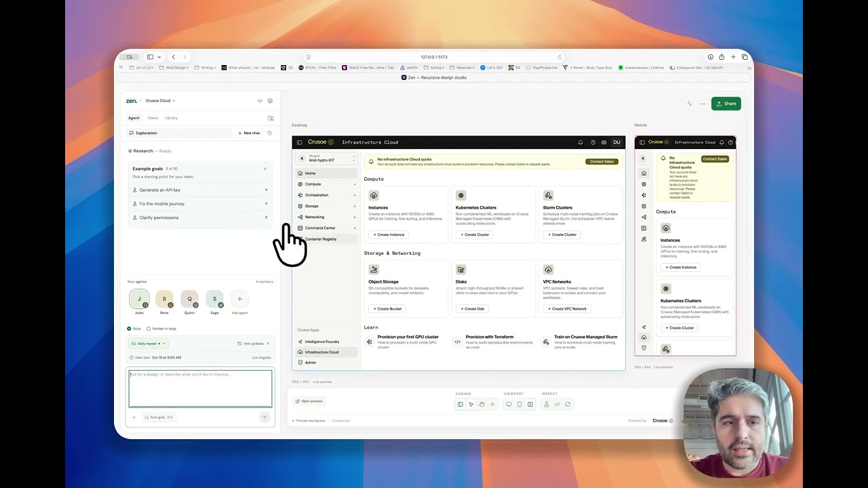Reload page in Safari address bar

[559, 57]
